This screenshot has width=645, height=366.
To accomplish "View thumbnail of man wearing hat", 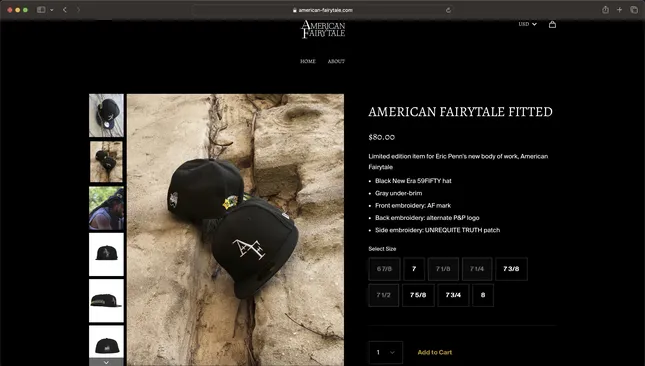I will [106, 208].
